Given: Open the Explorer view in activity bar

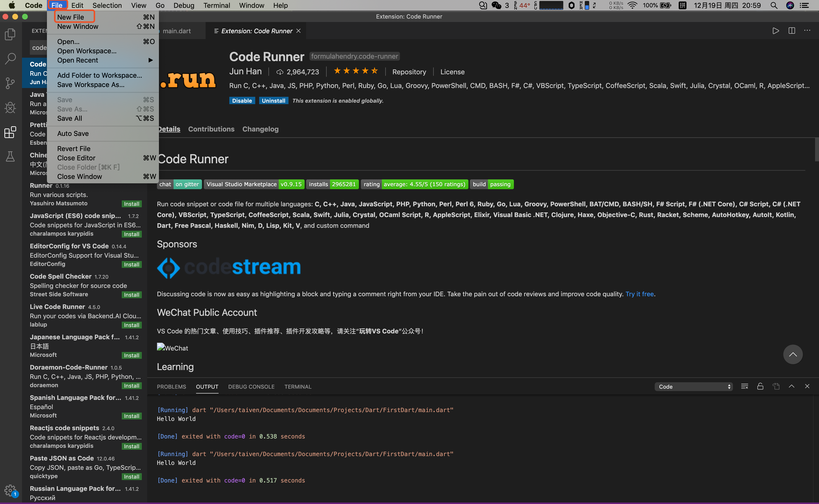Looking at the screenshot, I should [x=10, y=34].
